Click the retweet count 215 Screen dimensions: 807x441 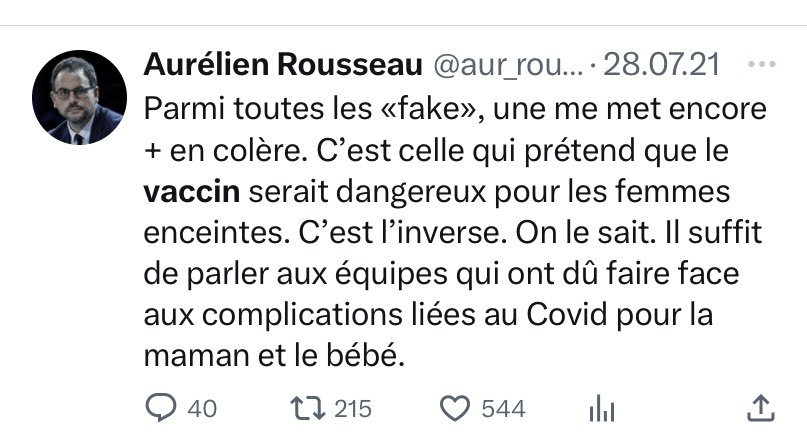(351, 408)
